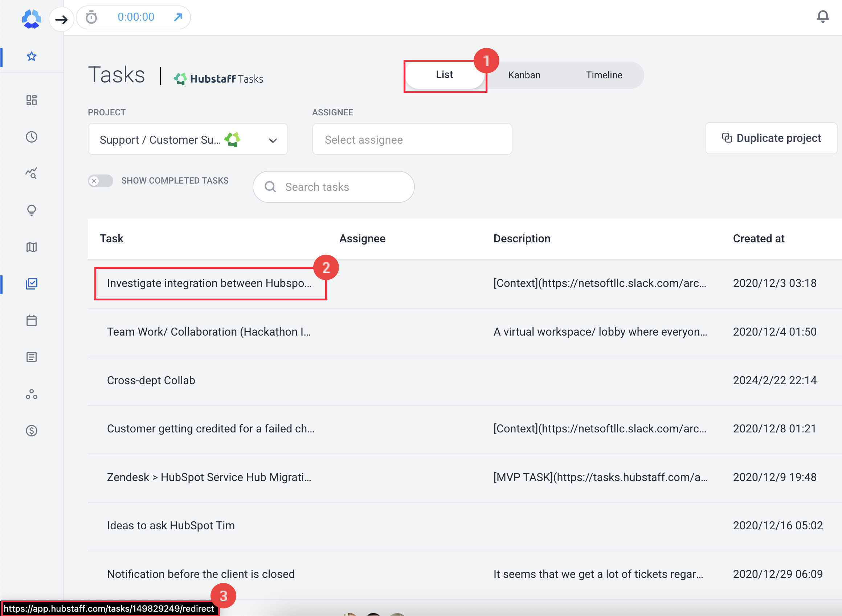The height and width of the screenshot is (616, 842).
Task: Open the Team Work/ Collaboration task
Action: [x=209, y=332]
